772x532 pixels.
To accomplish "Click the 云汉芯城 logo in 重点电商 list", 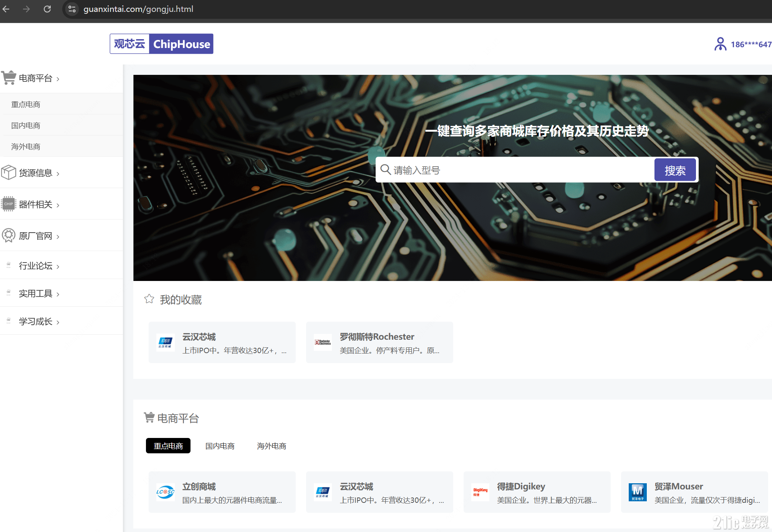I will (323, 492).
